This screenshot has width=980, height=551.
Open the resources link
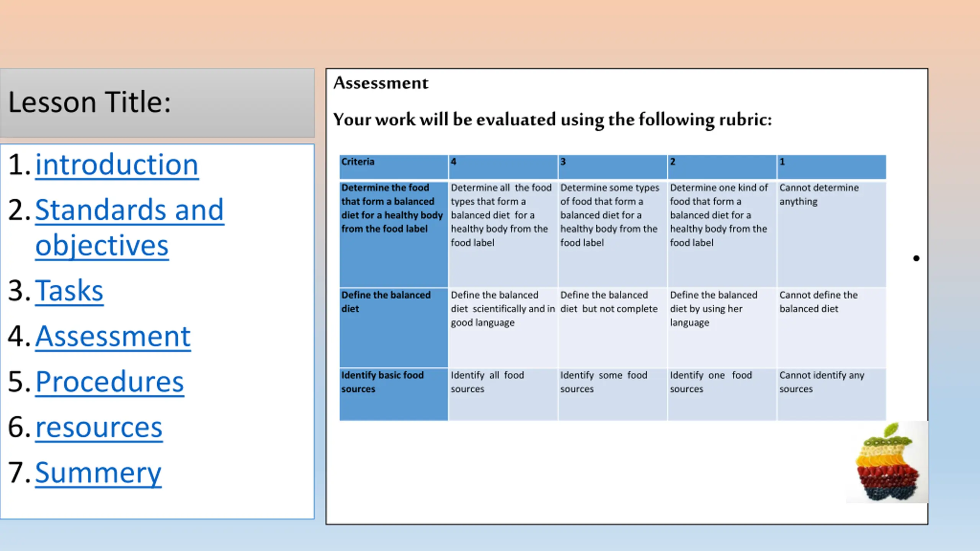click(x=99, y=427)
